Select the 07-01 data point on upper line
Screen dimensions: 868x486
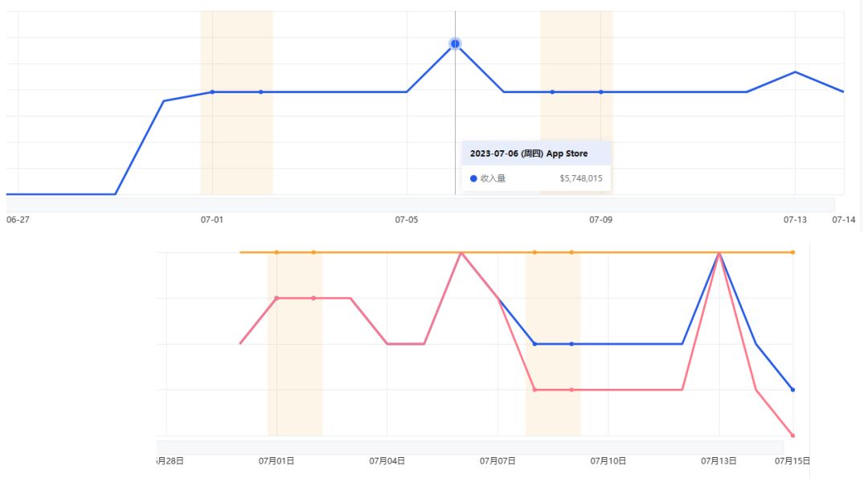(x=212, y=92)
